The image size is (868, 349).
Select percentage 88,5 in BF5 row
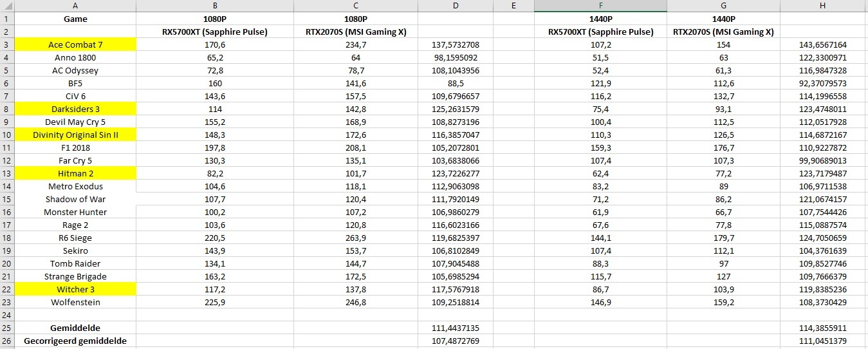tap(456, 83)
